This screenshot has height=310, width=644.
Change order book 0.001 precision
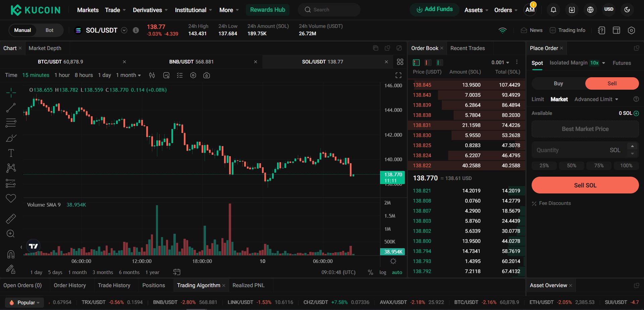click(x=500, y=62)
